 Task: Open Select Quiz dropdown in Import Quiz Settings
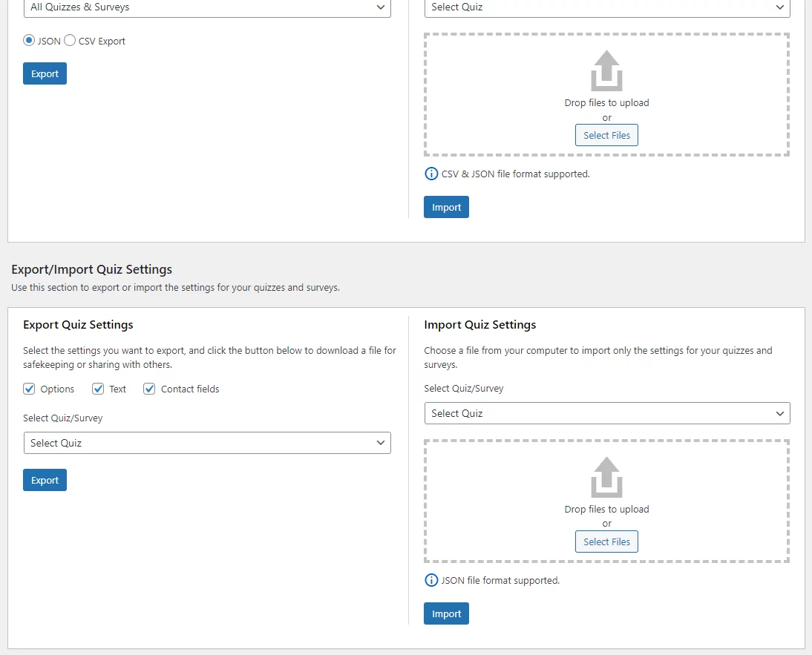click(x=607, y=413)
